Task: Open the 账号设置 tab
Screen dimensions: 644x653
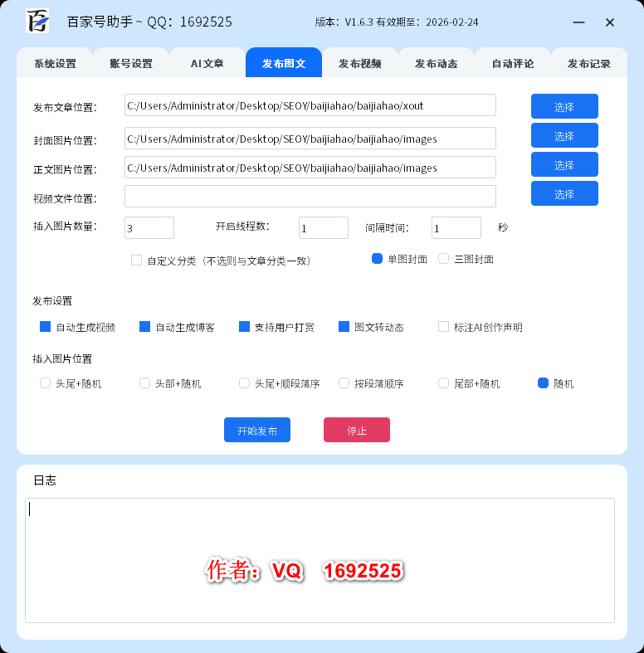Action: point(131,63)
